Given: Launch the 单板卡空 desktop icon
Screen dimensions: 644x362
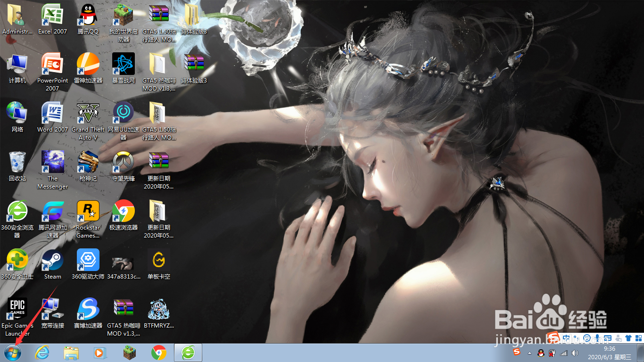Looking at the screenshot, I should click(x=159, y=260).
